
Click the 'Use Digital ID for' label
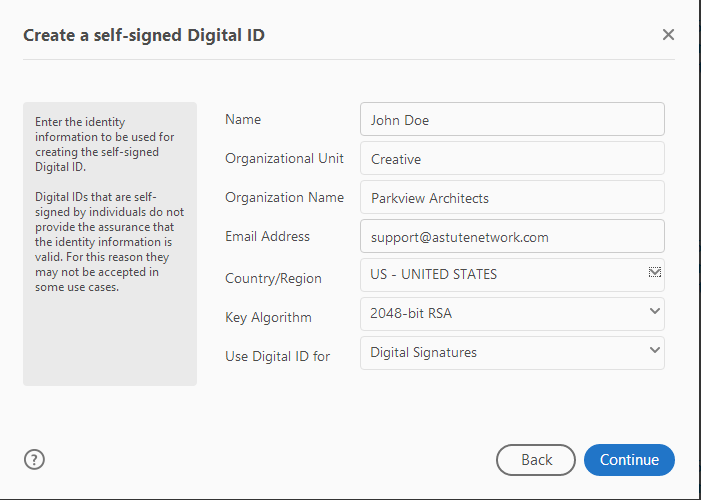pos(277,355)
